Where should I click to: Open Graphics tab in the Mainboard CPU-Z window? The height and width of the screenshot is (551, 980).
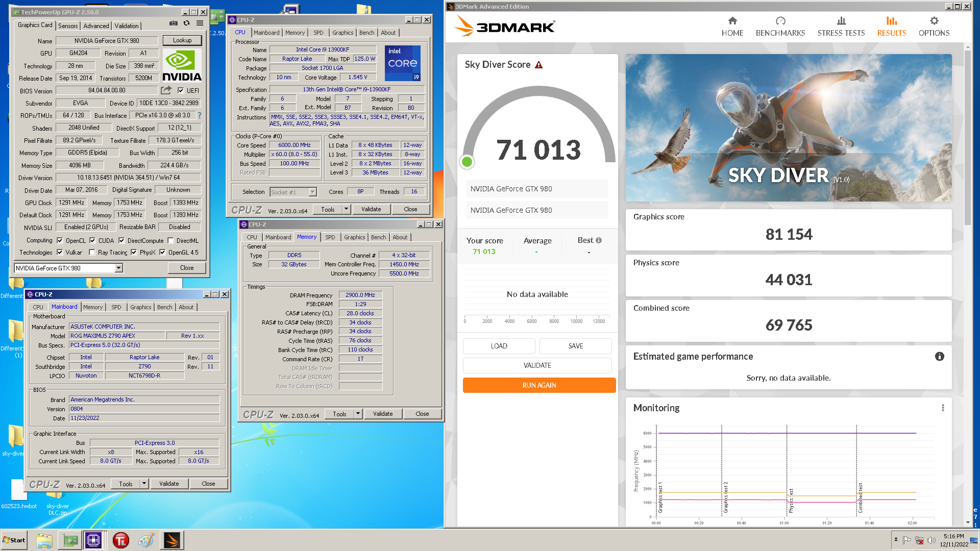(140, 307)
